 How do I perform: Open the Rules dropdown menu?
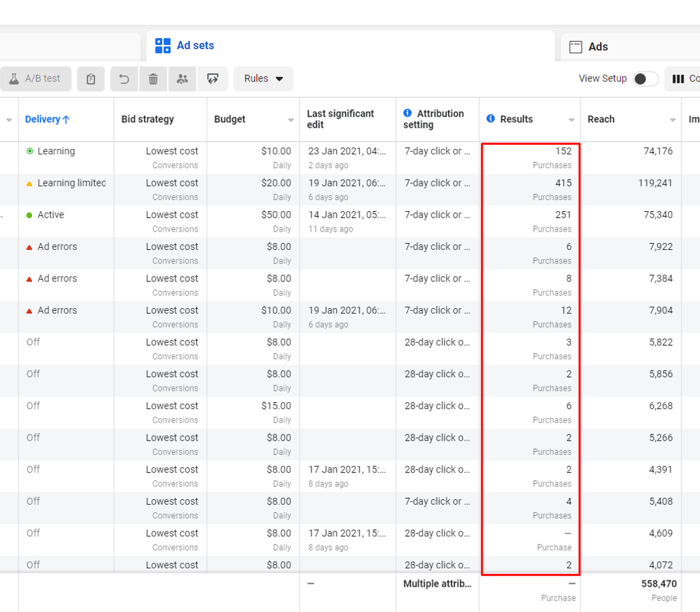click(263, 79)
